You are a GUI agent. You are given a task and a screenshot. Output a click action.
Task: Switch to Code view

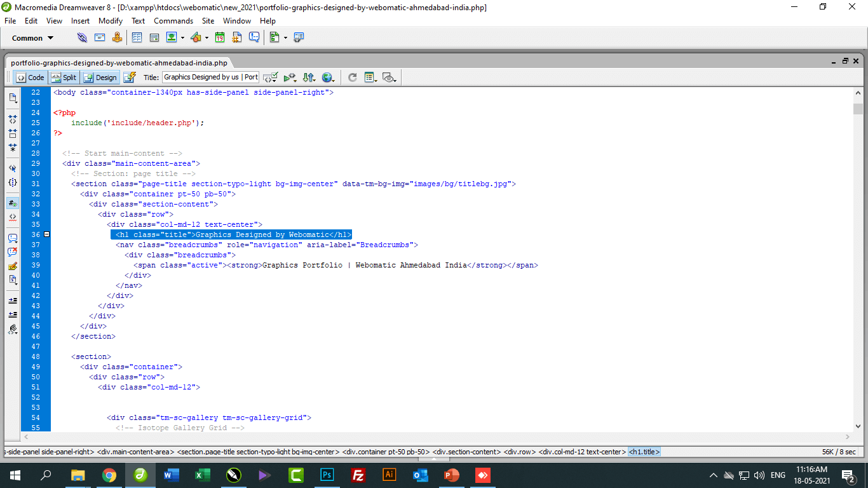click(31, 78)
